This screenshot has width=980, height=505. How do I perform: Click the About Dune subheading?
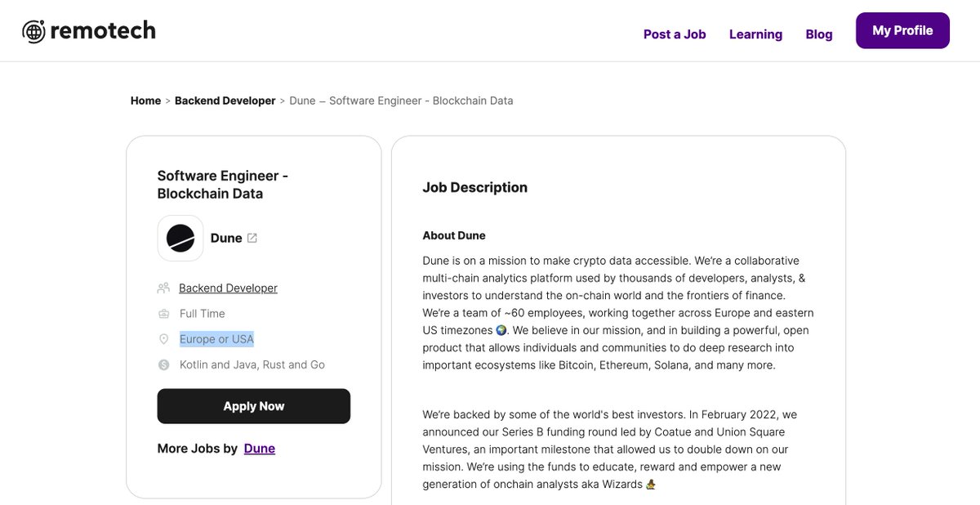(454, 235)
